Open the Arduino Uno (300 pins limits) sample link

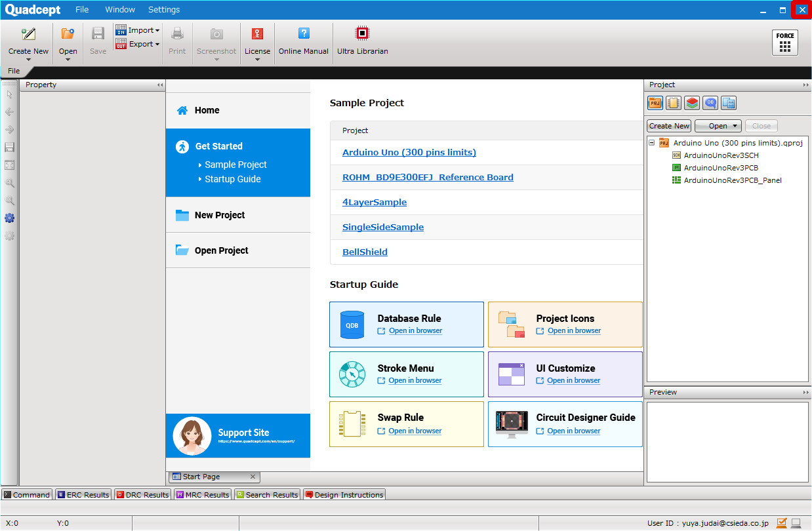[409, 152]
